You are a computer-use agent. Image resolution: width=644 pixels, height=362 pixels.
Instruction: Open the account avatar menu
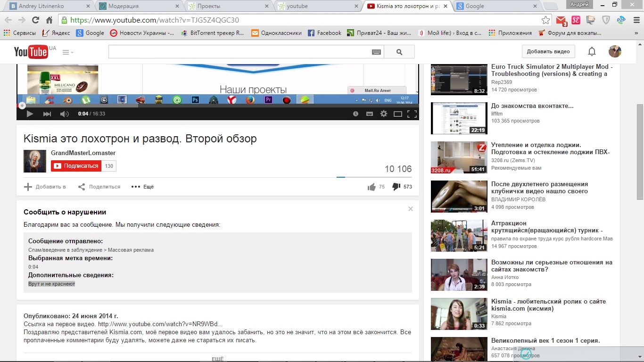pos(615,51)
